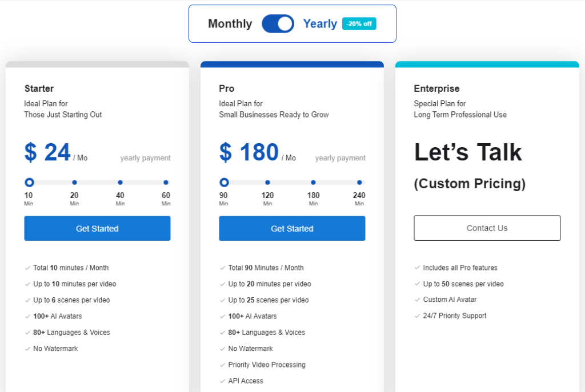585x392 pixels.
Task: Click Contact Us for Enterprise pricing
Action: pos(487,228)
